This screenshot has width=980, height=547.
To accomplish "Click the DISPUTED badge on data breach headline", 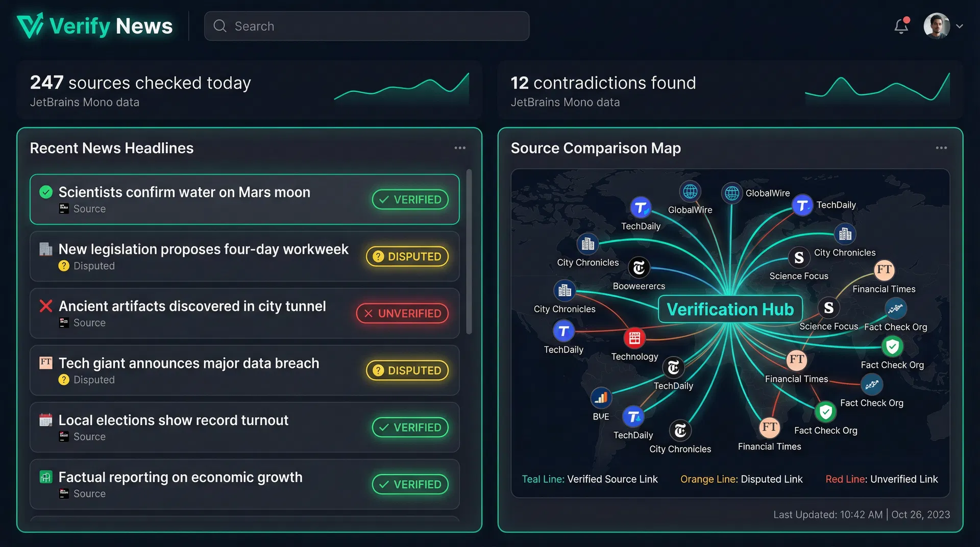I will point(407,370).
